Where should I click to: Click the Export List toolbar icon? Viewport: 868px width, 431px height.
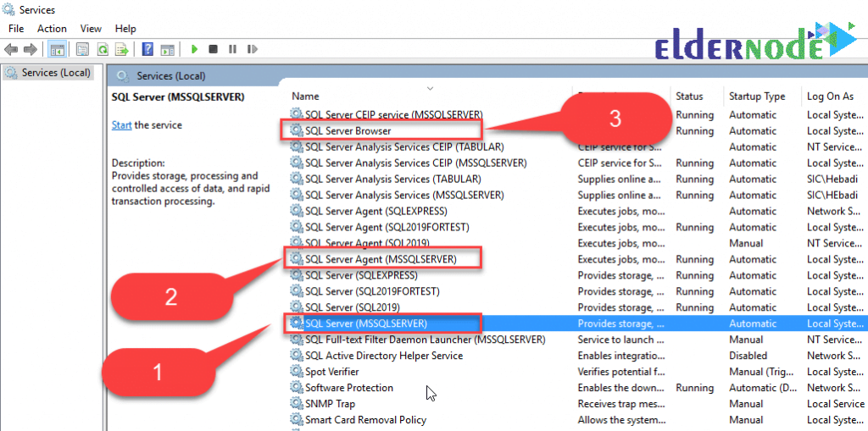coord(121,49)
